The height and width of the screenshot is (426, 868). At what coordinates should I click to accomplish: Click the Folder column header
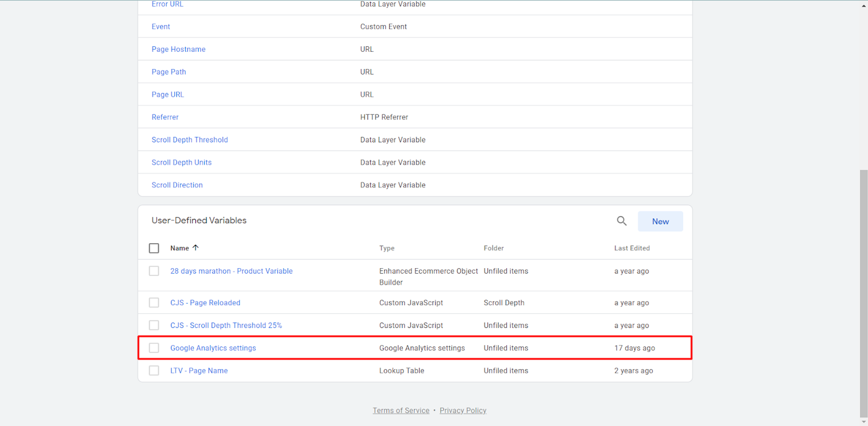point(494,248)
